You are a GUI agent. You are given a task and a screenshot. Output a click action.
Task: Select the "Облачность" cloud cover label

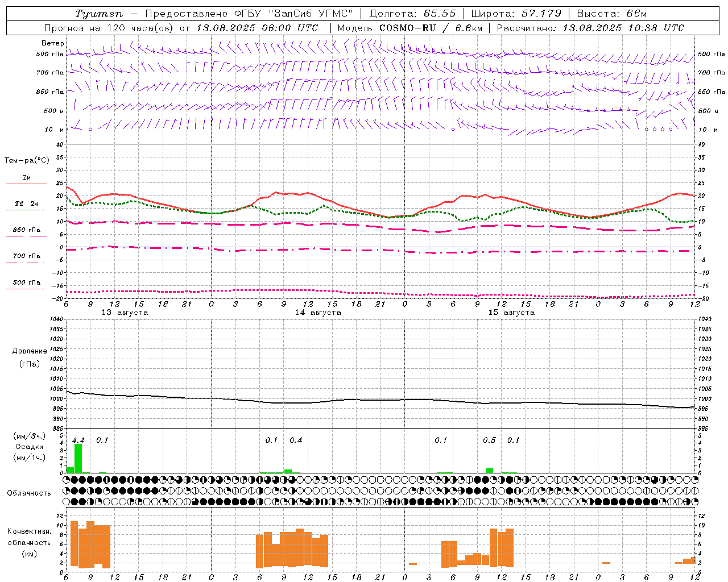click(x=29, y=493)
